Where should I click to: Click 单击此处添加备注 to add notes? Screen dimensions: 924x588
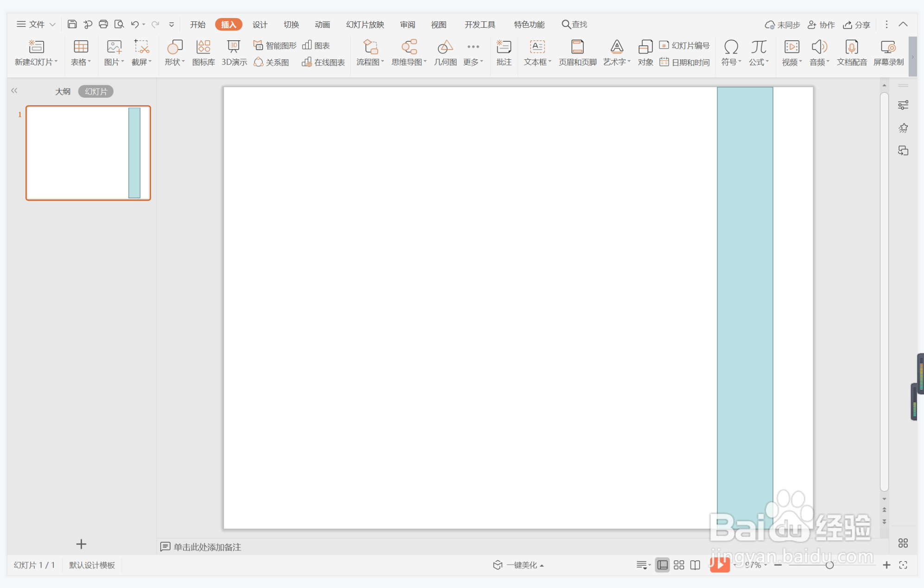click(207, 547)
